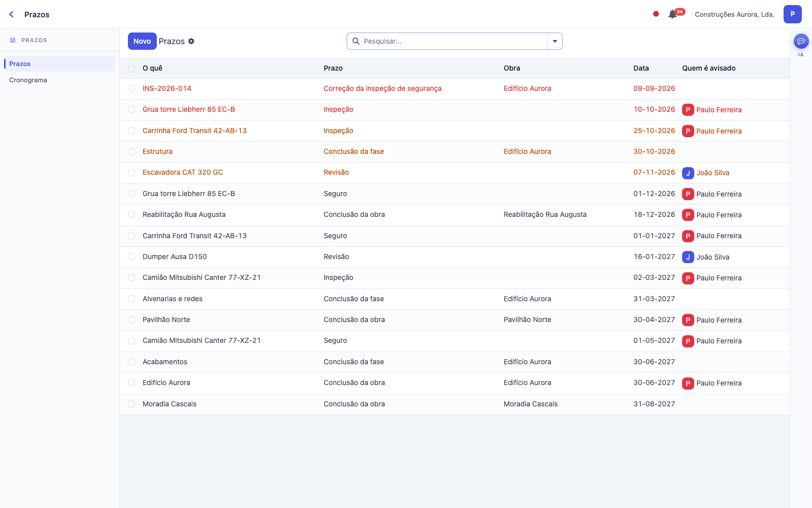812x508 pixels.
Task: Open the IA chat assistant icon
Action: (801, 41)
